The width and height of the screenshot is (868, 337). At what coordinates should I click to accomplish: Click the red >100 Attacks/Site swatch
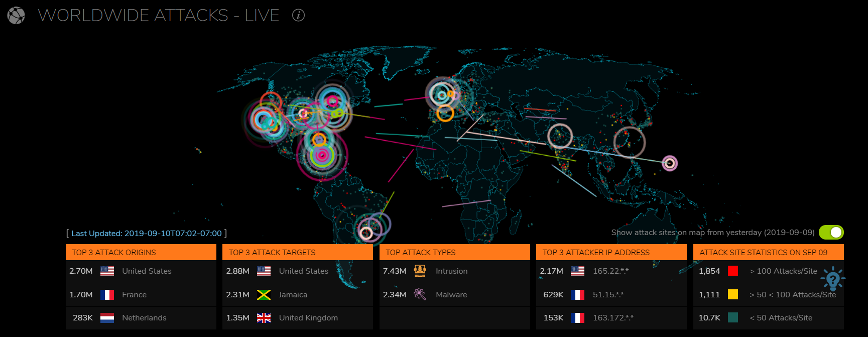[x=733, y=271]
